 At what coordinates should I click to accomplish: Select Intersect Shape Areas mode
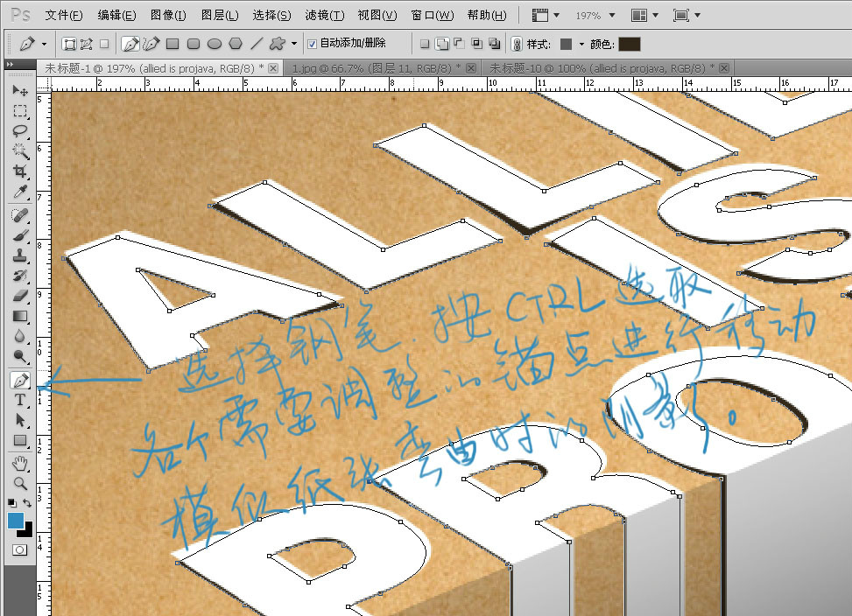tap(476, 44)
